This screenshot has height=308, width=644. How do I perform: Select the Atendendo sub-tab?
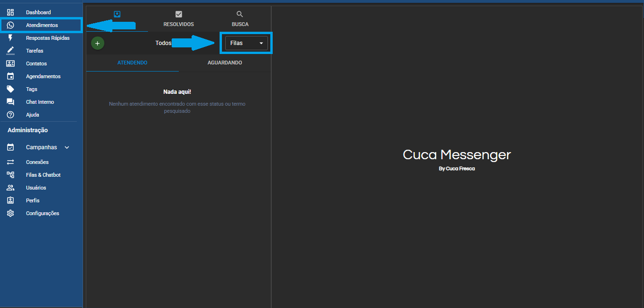tap(132, 63)
